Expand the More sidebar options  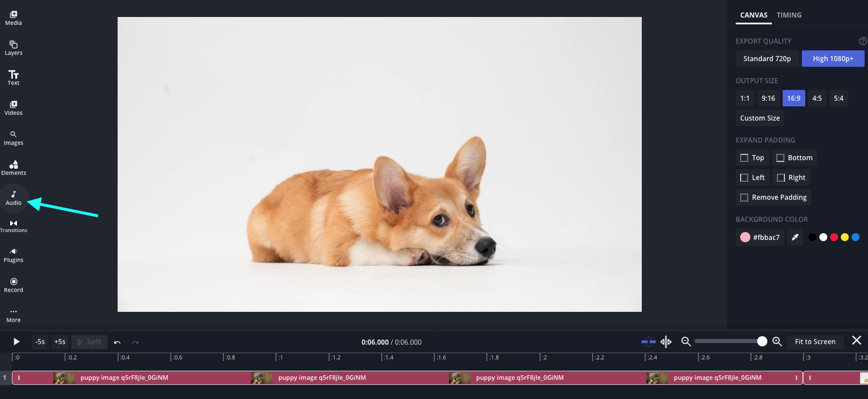point(14,315)
